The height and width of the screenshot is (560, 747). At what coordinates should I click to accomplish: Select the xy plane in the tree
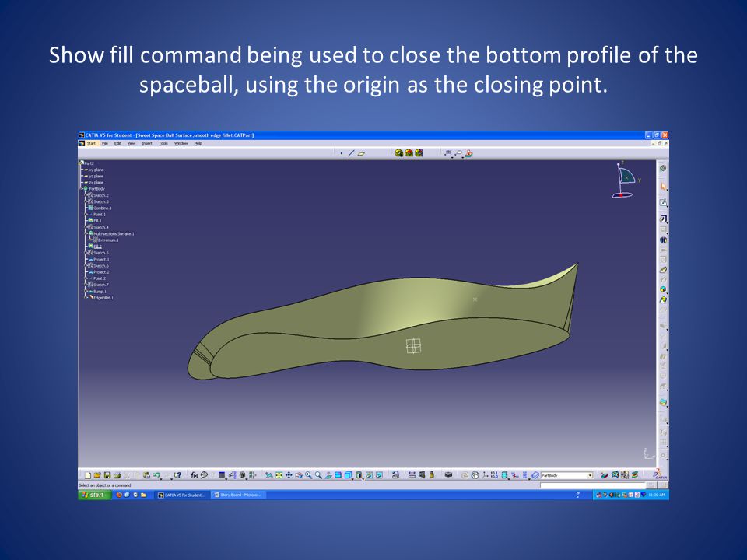[95, 170]
